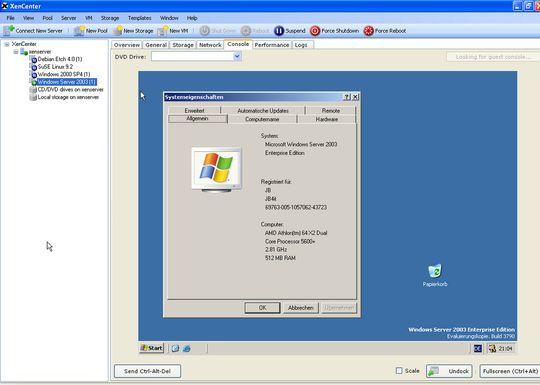Click the XenCenter title bar logo
The width and height of the screenshot is (540, 385).
(4, 6)
